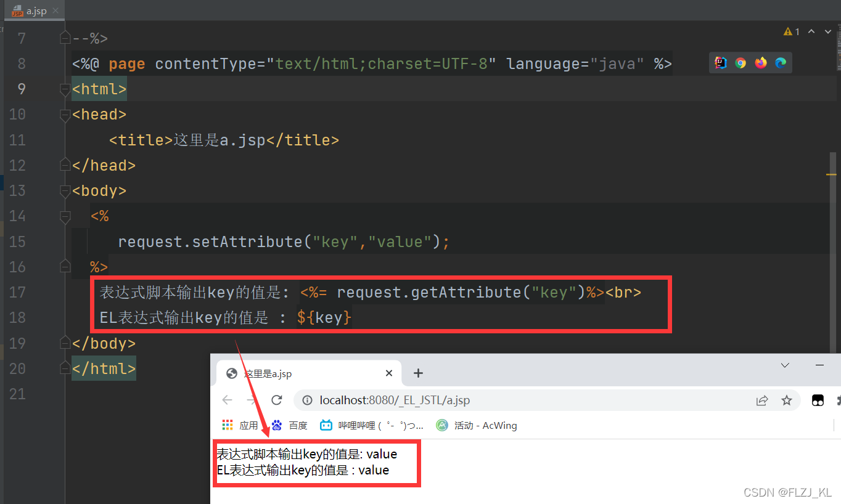Open a.jsp in Edge browser icon
Viewport: 841px width, 504px height.
pyautogui.click(x=781, y=63)
